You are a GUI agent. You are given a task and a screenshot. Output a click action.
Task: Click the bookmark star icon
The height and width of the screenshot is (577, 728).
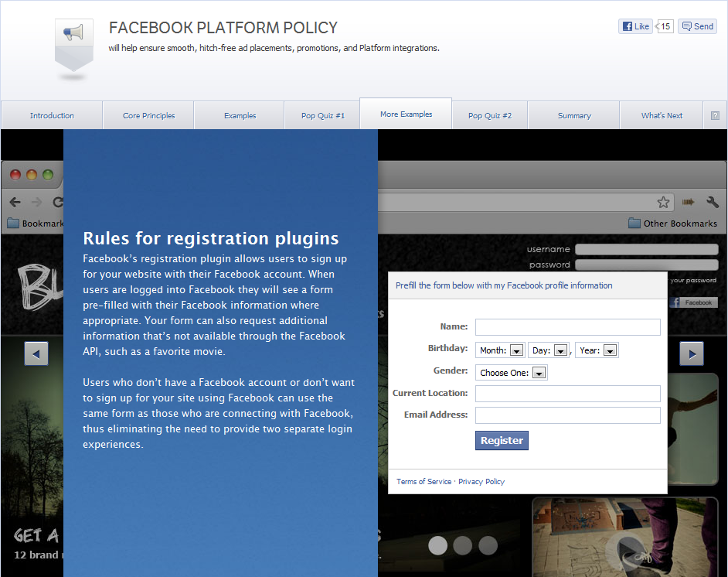[663, 202]
